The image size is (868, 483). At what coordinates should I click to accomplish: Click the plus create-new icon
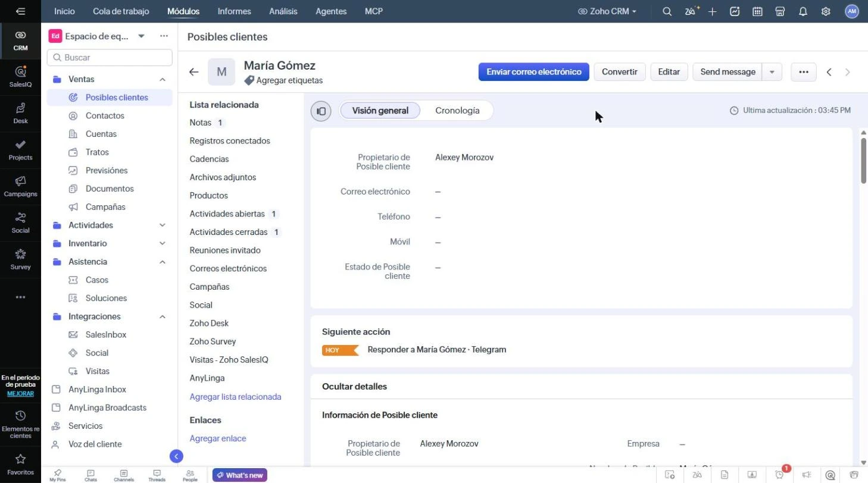[x=712, y=11]
